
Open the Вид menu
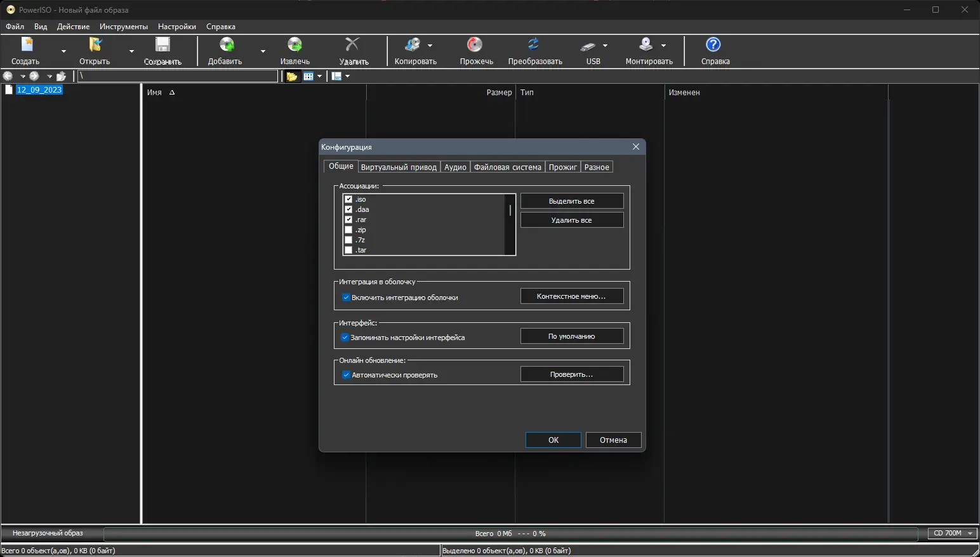tap(41, 27)
